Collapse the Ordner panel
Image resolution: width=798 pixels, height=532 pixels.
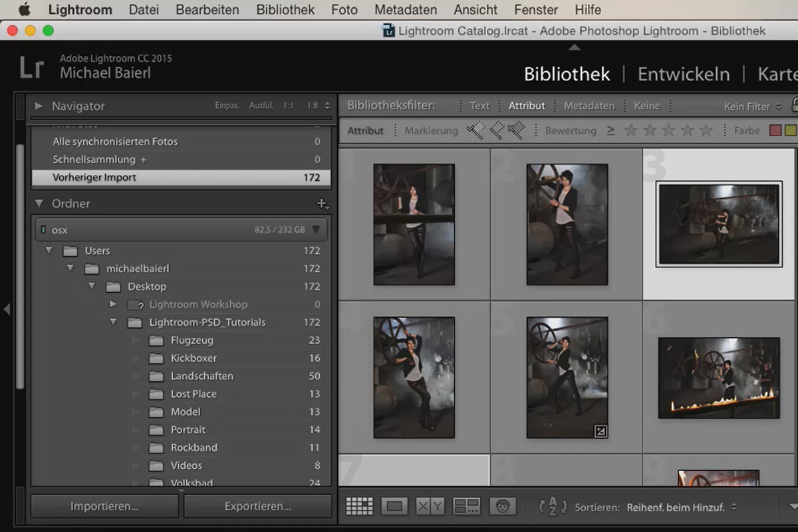point(39,203)
